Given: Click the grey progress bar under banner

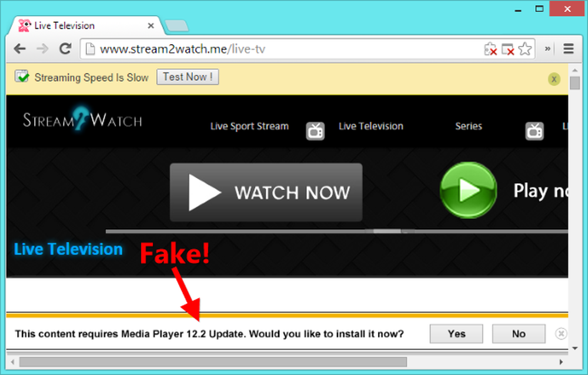Looking at the screenshot, I should (x=337, y=232).
